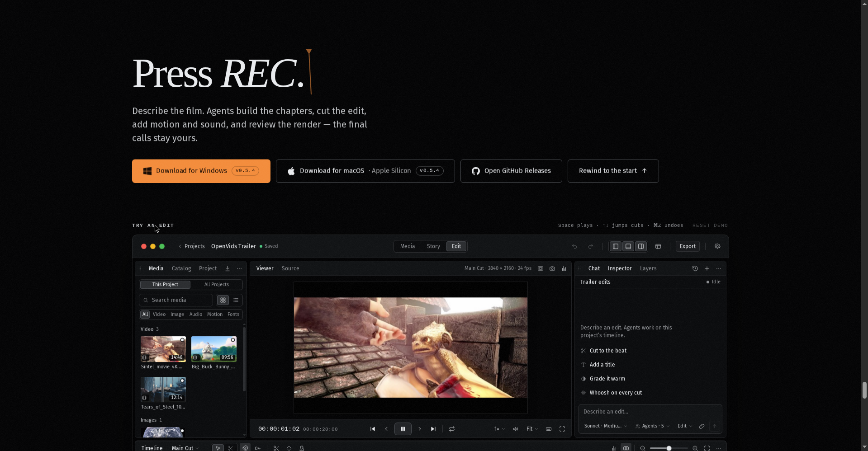Open the Edit mode dropdown in chat

pos(684,426)
